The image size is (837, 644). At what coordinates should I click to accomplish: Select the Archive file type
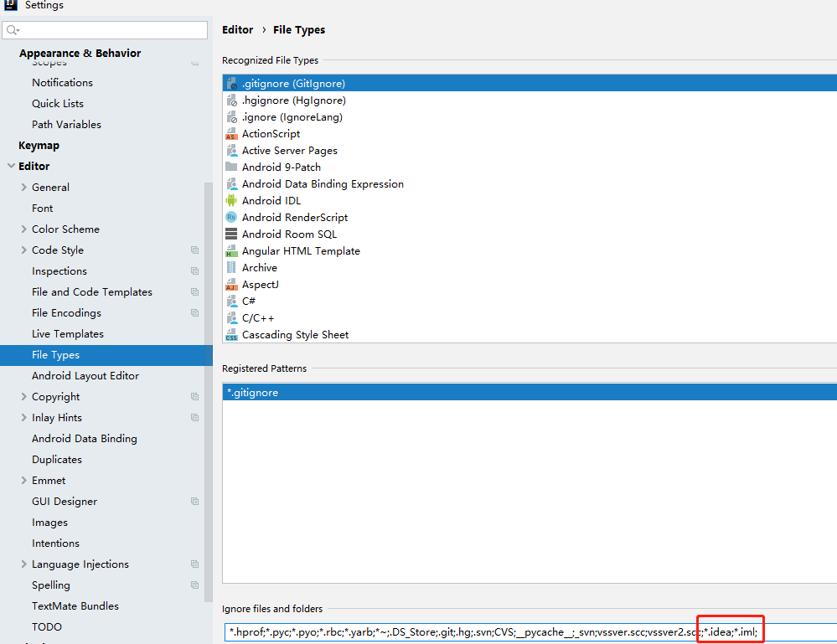click(260, 267)
